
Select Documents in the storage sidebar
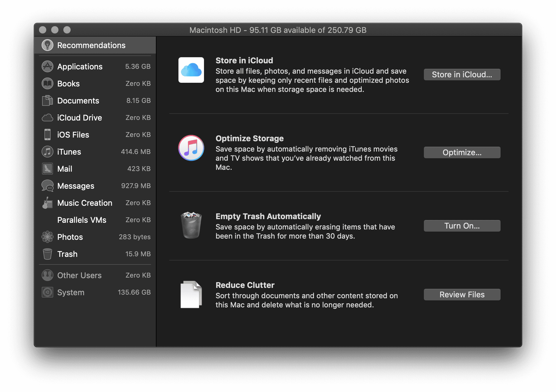coord(78,100)
